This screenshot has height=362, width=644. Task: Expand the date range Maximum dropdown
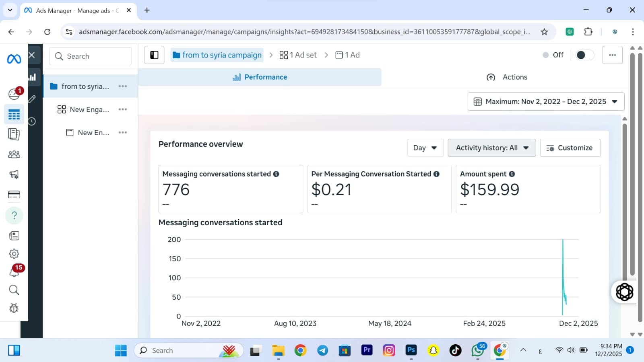point(546,102)
